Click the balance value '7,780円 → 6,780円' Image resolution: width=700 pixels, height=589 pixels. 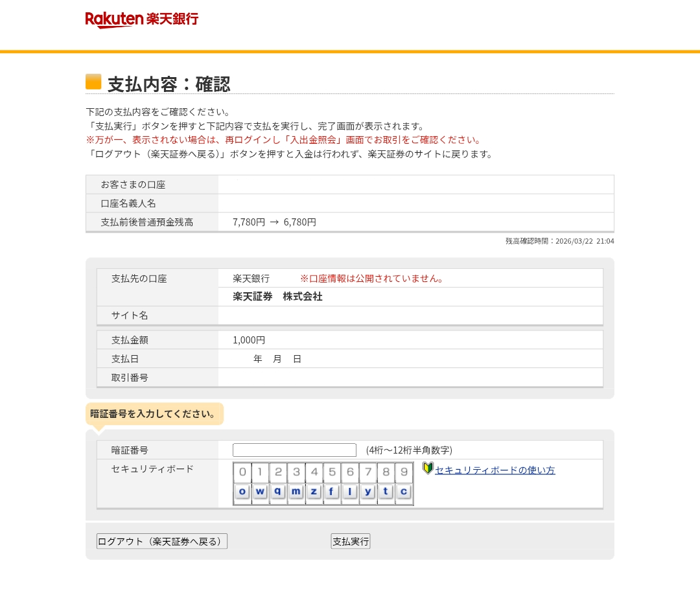[x=275, y=222]
